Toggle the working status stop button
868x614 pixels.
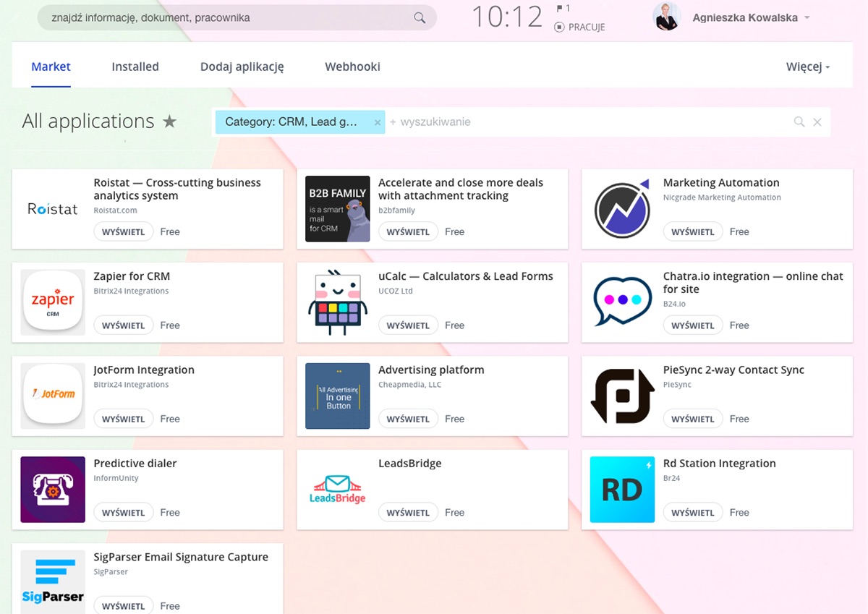click(x=559, y=27)
